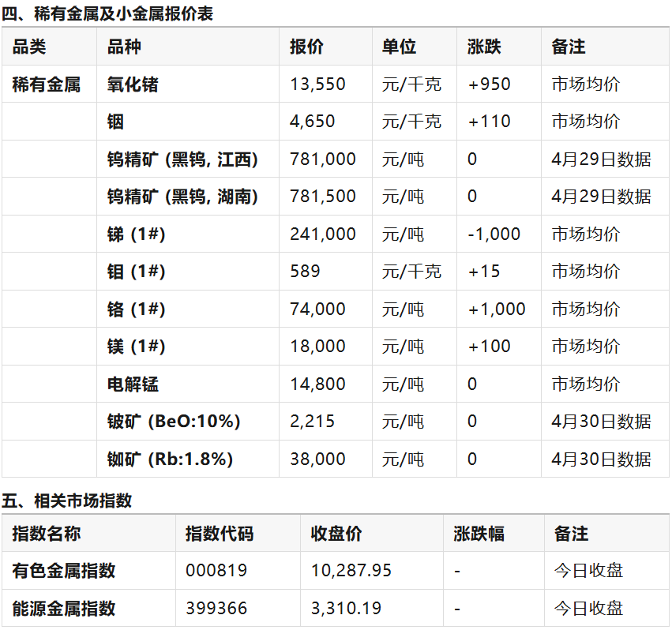This screenshot has width=672, height=630.
Task: Click the 品类 column header
Action: click(x=29, y=47)
